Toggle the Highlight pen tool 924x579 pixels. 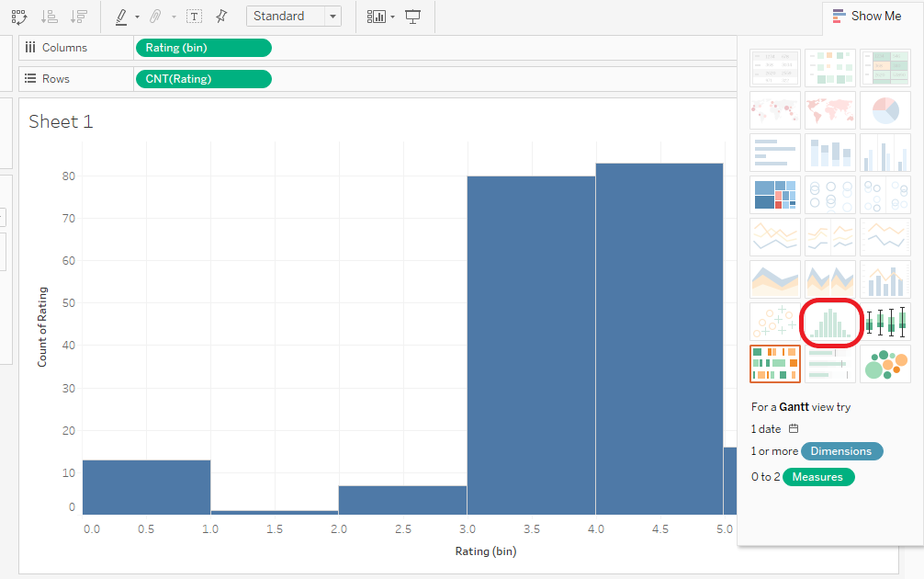pos(122,17)
